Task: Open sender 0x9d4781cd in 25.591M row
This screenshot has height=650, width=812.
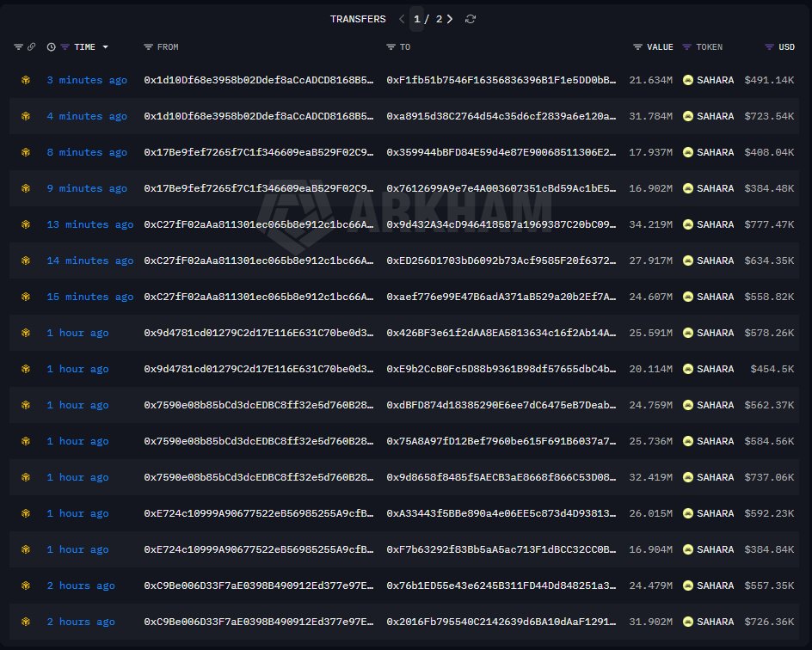Action: pyautogui.click(x=259, y=333)
